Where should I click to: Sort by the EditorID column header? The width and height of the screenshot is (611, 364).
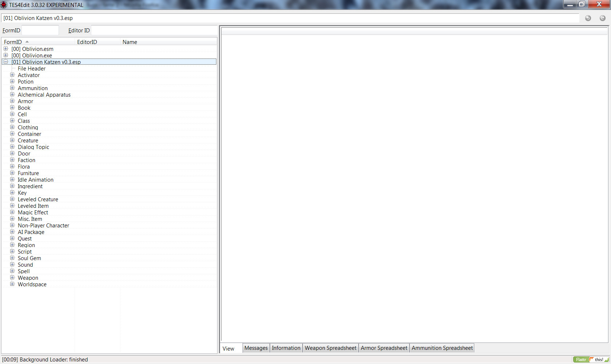(87, 42)
